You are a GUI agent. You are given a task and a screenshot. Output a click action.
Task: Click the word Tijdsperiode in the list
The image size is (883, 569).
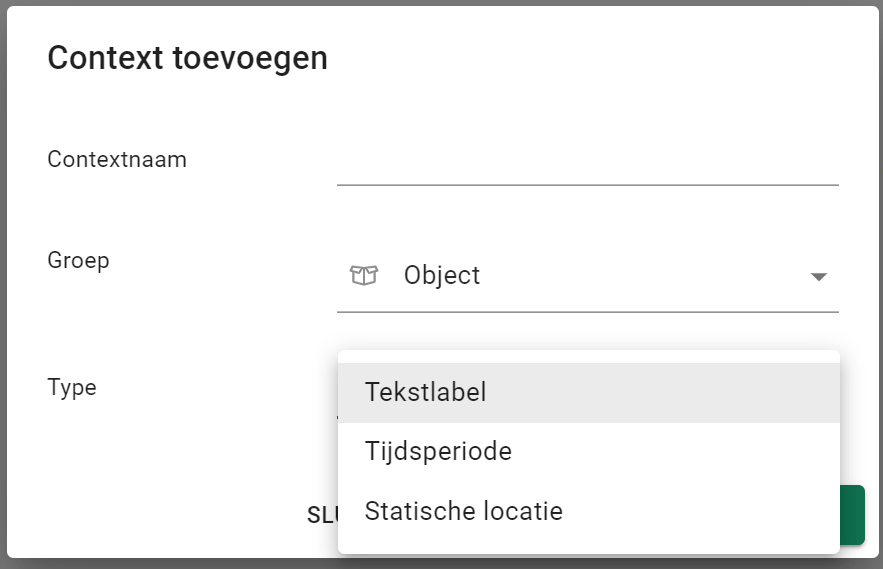pos(438,452)
